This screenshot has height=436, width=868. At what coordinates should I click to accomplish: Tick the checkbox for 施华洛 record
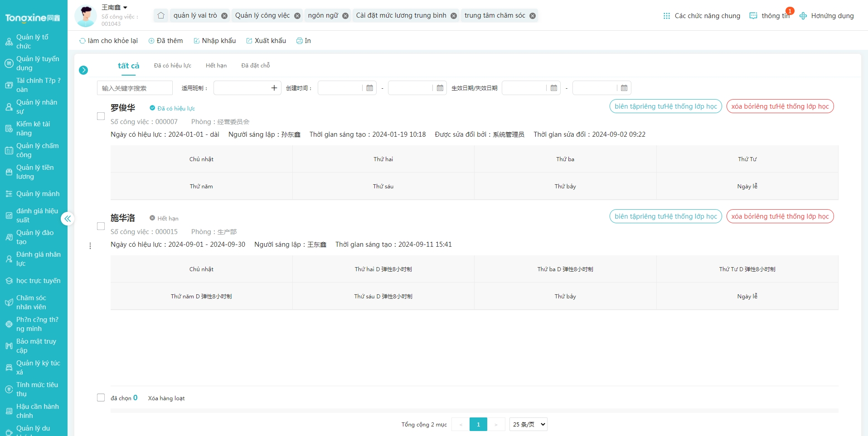click(x=101, y=226)
